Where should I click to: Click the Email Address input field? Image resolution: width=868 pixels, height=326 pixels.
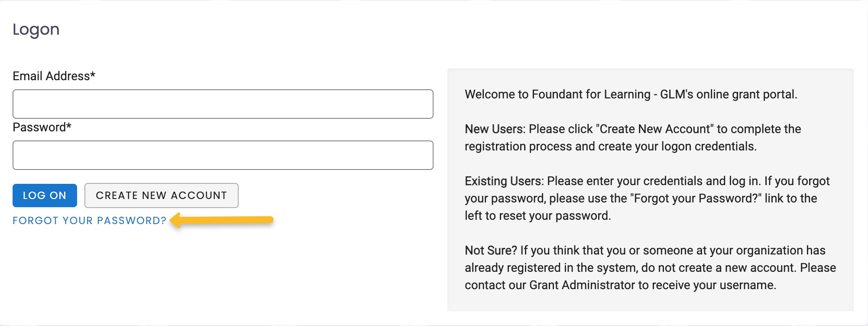click(223, 104)
